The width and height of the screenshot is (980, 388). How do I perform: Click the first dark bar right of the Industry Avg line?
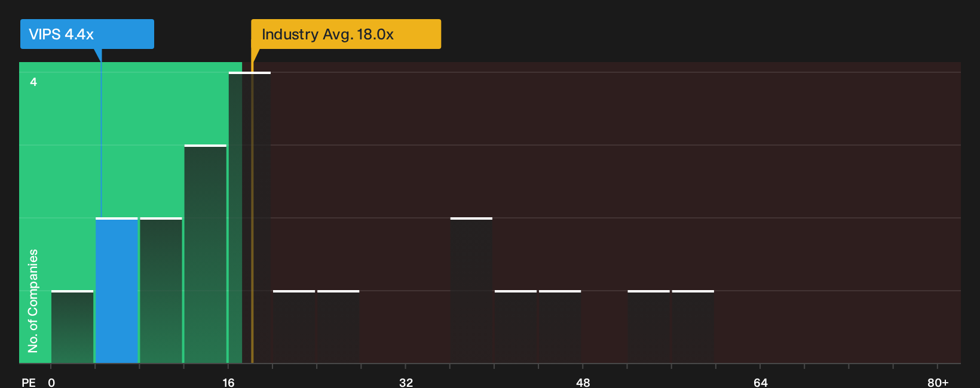click(x=294, y=327)
